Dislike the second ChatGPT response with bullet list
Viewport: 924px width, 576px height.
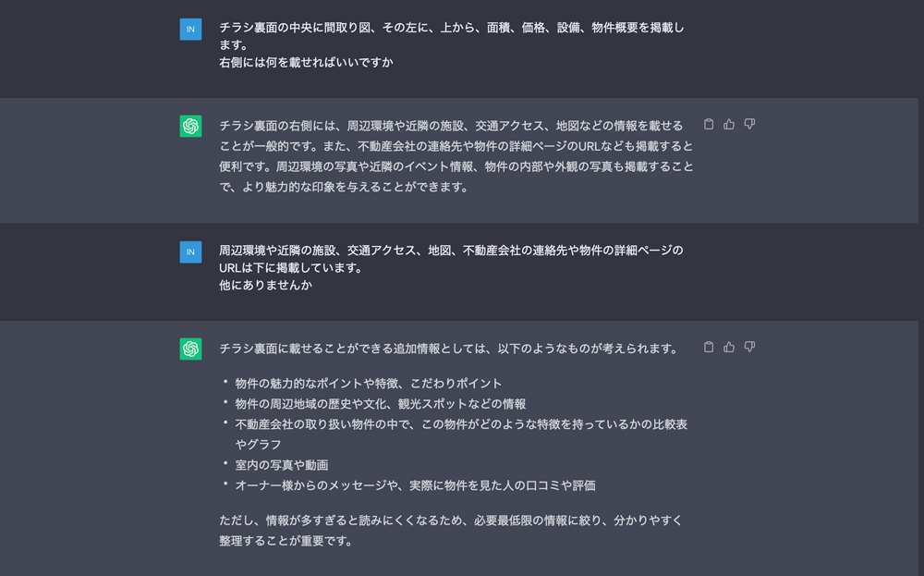click(x=749, y=347)
